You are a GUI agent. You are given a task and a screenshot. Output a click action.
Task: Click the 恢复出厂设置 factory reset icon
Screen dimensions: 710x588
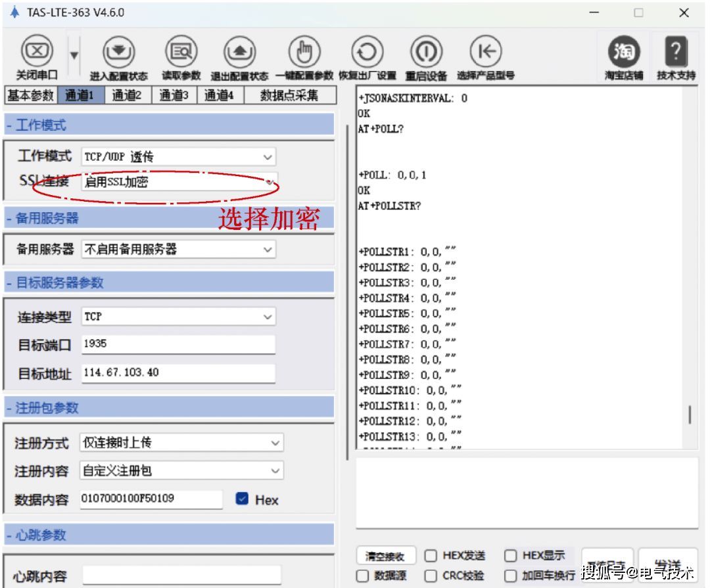[367, 52]
